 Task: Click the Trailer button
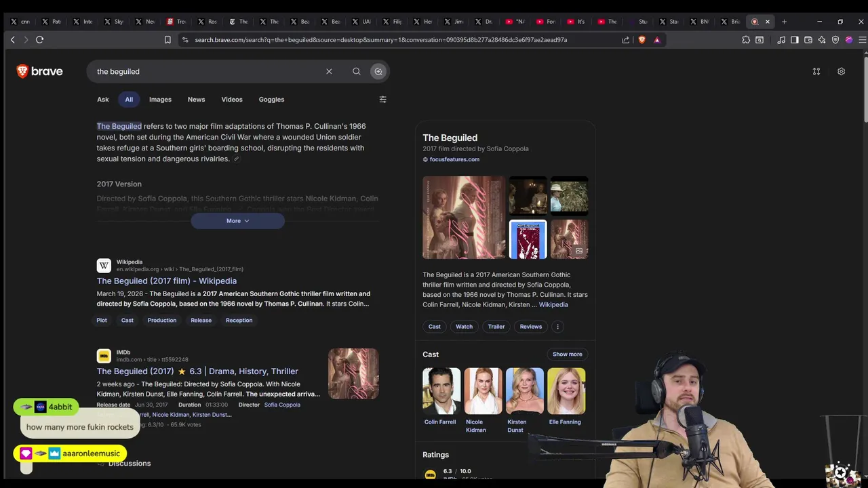click(496, 327)
